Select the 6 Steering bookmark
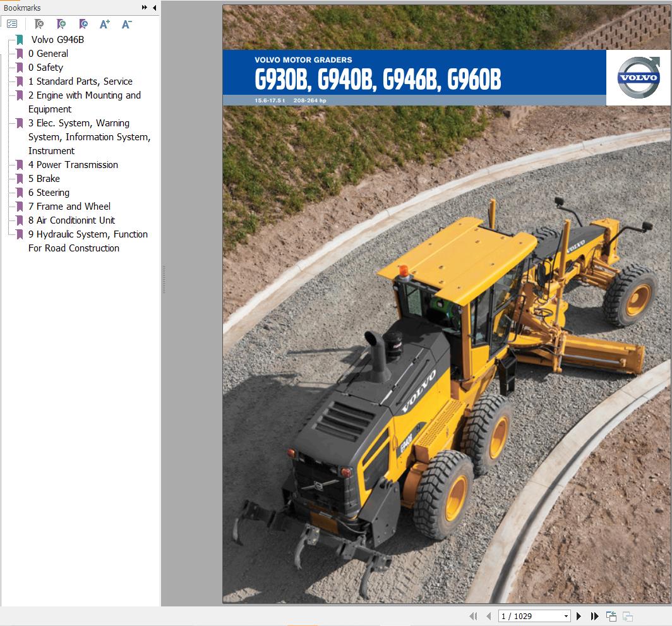Screen dimensions: 672x626 (49, 193)
